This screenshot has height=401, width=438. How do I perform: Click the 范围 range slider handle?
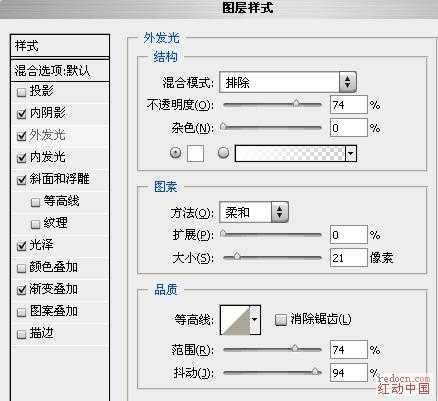click(x=295, y=348)
